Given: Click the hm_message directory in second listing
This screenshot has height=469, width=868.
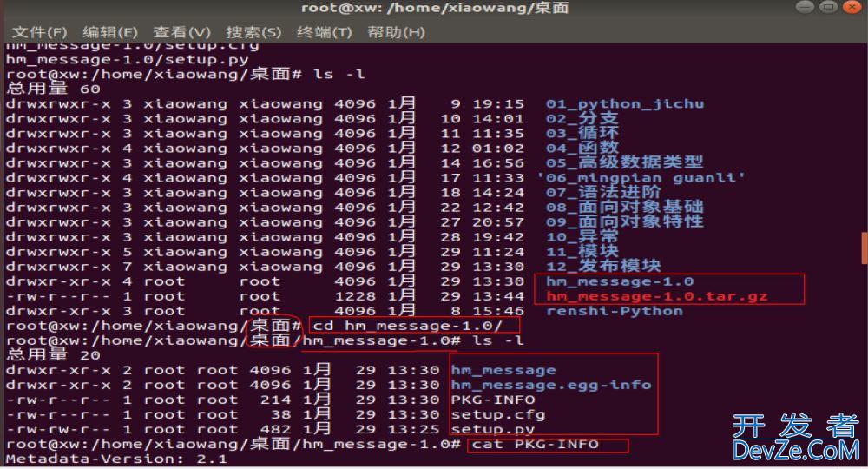Looking at the screenshot, I should point(503,370).
